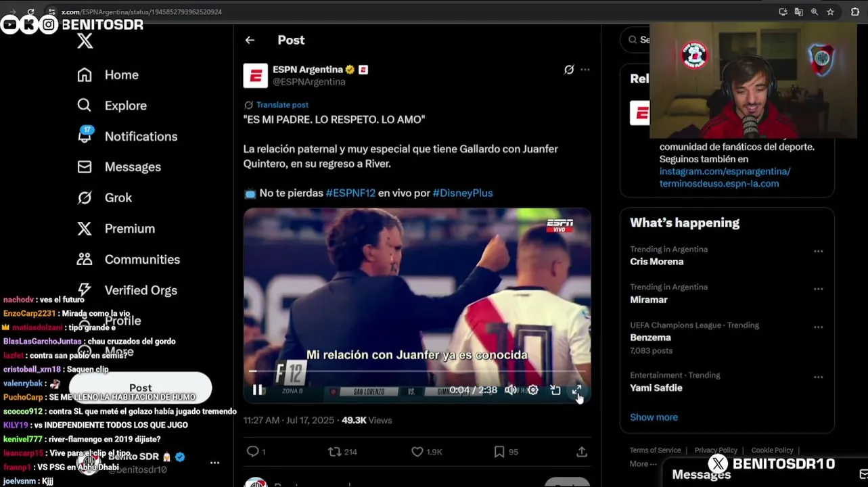Image resolution: width=868 pixels, height=487 pixels.
Task: Click the Explore magnifier icon
Action: pyautogui.click(x=85, y=105)
